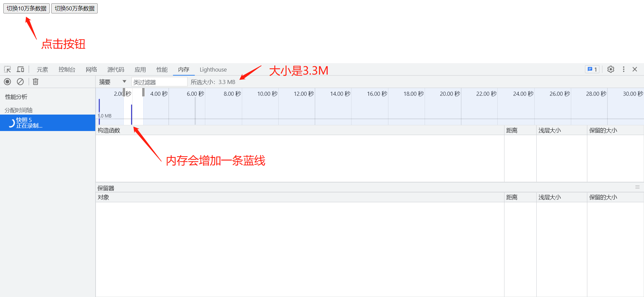This screenshot has height=297, width=644.
Task: Sort by 距离 in retainers table
Action: [520, 197]
